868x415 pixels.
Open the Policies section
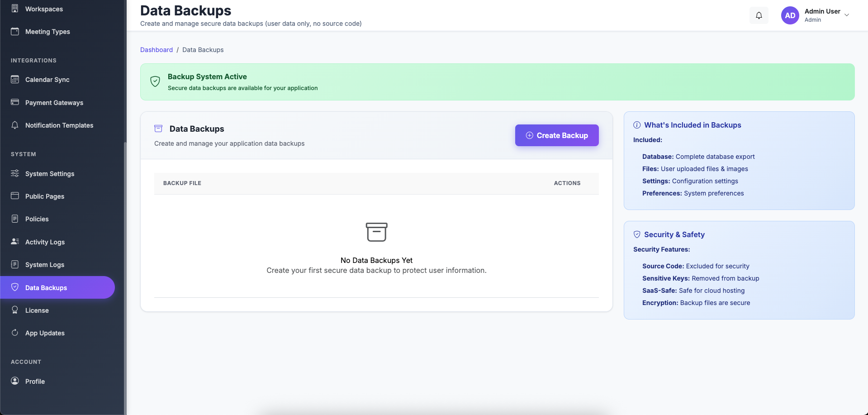(x=37, y=219)
